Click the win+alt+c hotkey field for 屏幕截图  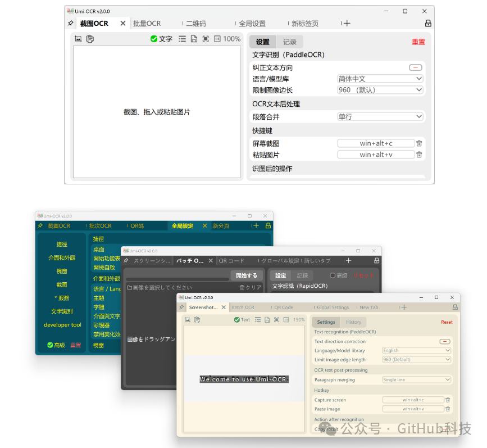tap(376, 143)
